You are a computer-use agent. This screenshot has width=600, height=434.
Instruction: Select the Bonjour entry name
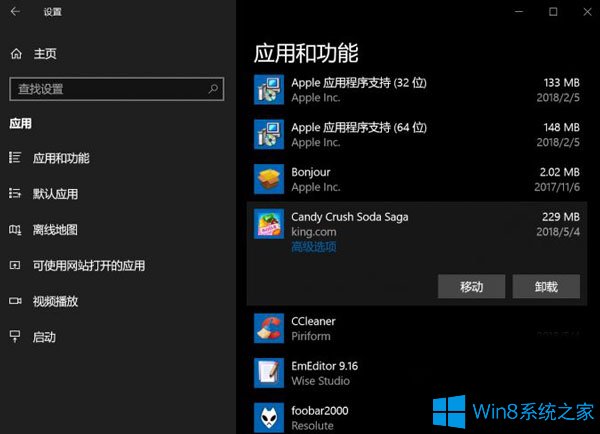(311, 172)
